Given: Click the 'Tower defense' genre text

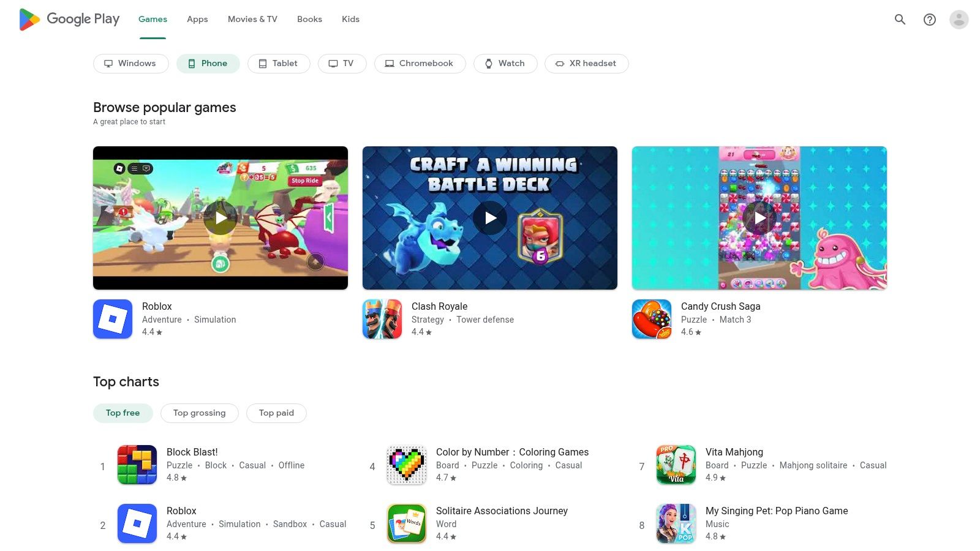Looking at the screenshot, I should coord(485,320).
